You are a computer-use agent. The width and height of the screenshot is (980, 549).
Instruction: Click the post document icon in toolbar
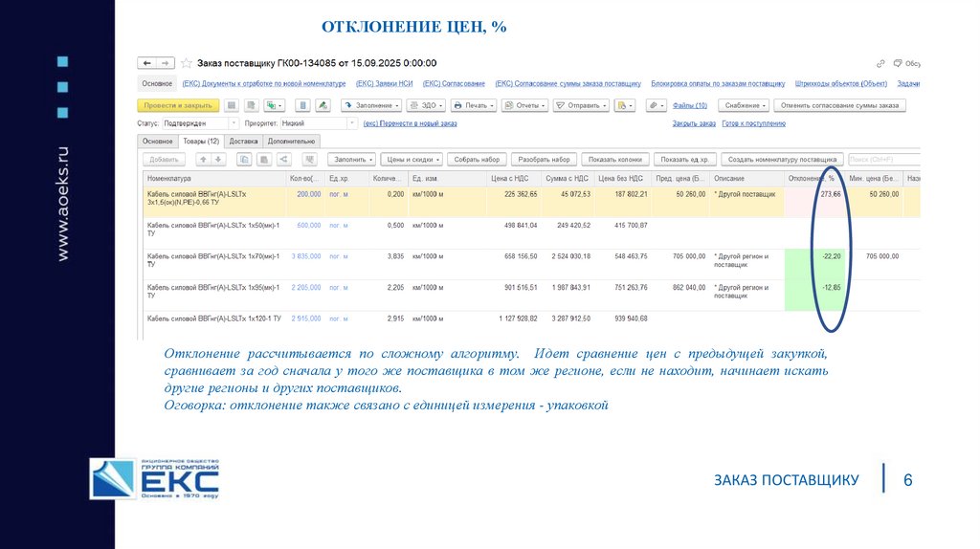coord(252,105)
